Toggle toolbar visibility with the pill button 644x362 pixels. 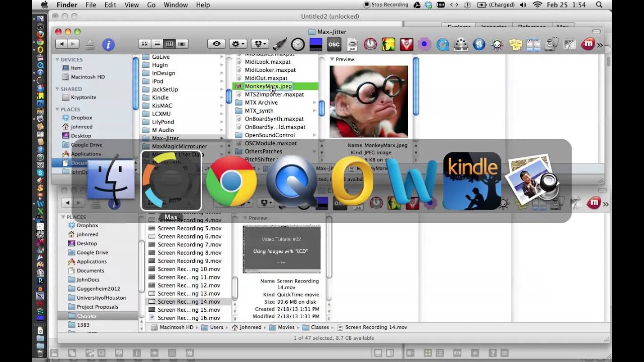coord(596,31)
